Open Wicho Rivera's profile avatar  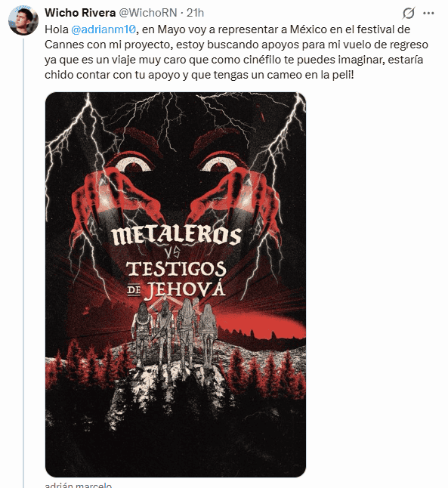[x=23, y=20]
